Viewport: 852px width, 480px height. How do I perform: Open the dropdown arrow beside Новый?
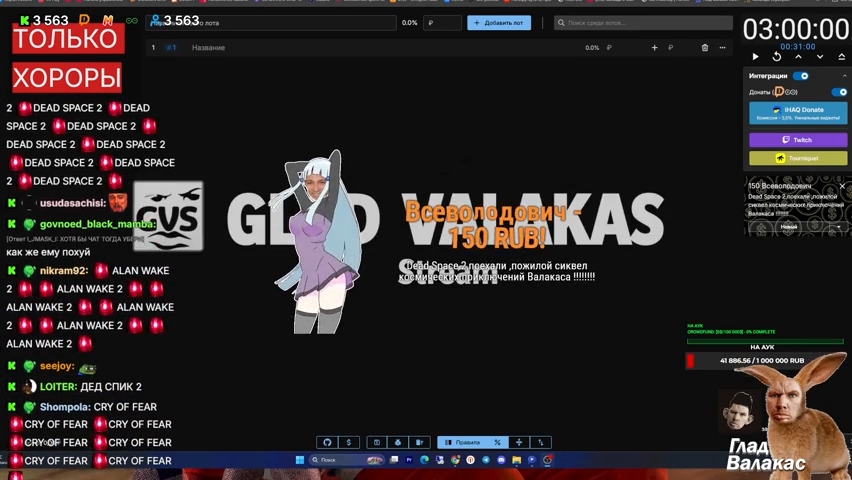[838, 227]
